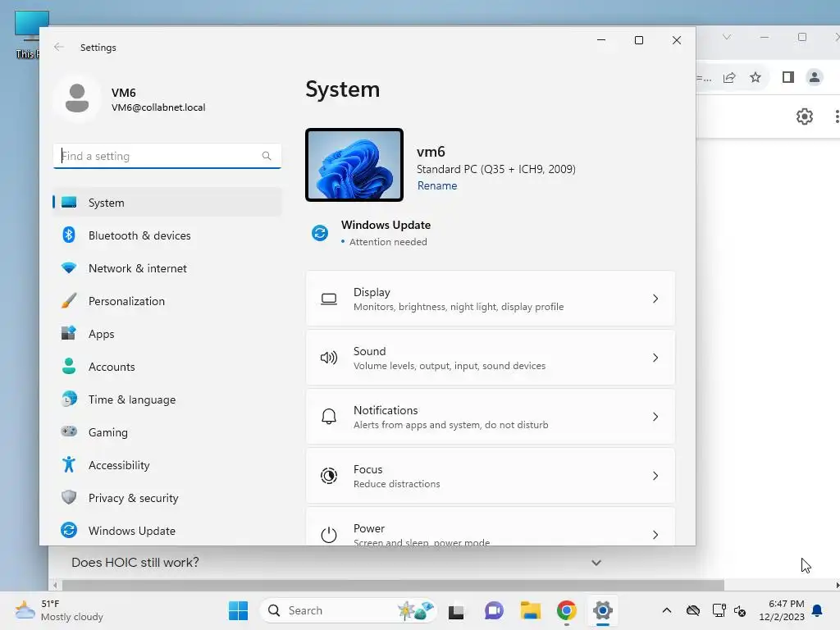Show hidden tray icons chevron
Image resolution: width=840 pixels, height=630 pixels.
(666, 610)
